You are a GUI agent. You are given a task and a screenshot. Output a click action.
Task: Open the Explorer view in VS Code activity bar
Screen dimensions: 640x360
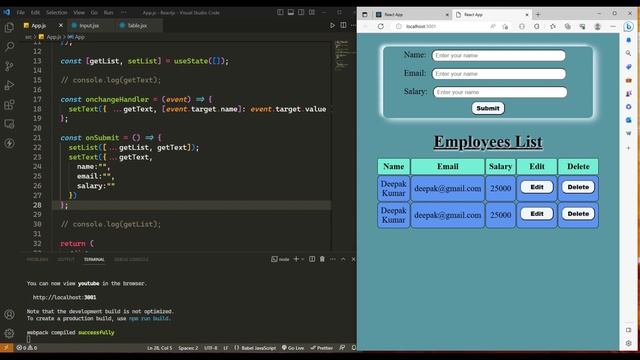pyautogui.click(x=9, y=27)
